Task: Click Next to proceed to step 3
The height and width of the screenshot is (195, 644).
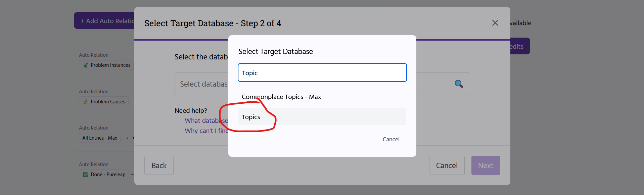Action: [486, 165]
